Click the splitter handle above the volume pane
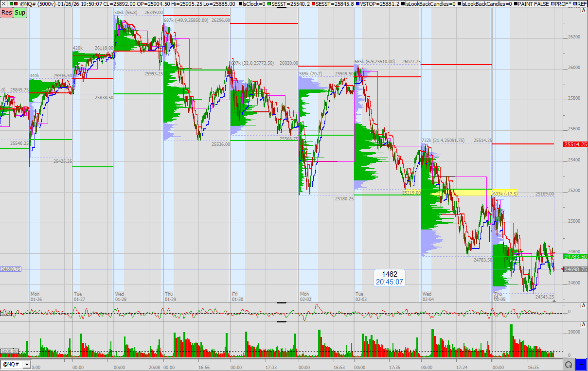This screenshot has width=588, height=371. click(x=281, y=321)
